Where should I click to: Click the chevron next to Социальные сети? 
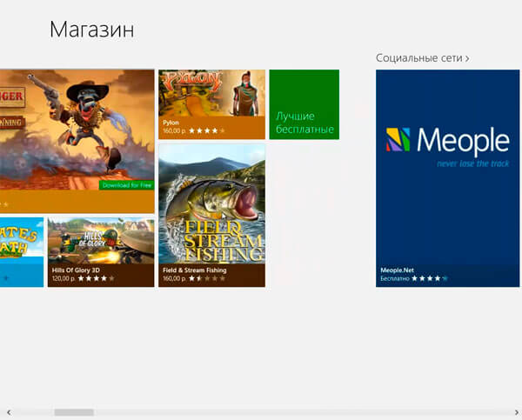click(467, 58)
